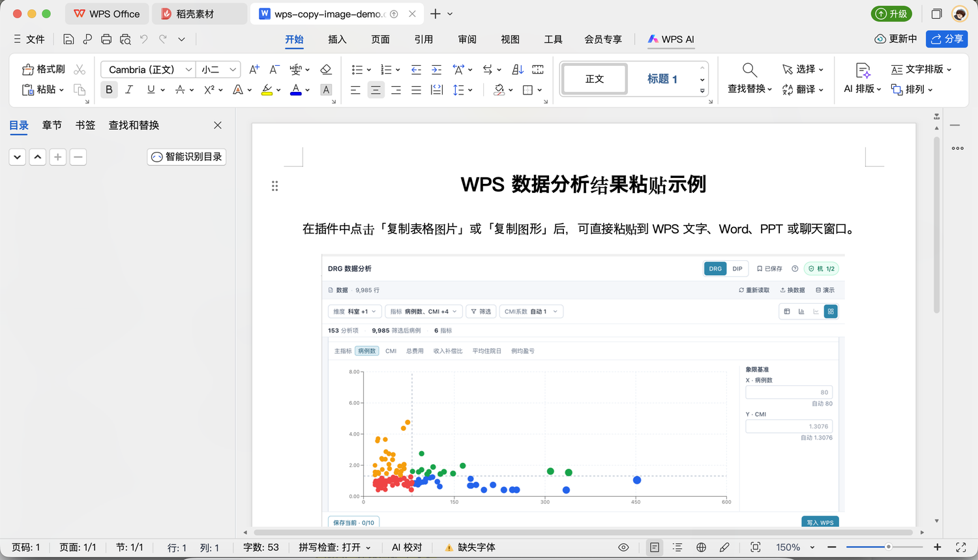Screen dimensions: 978x560
Task: Add heading level with plus button
Action: coord(58,156)
